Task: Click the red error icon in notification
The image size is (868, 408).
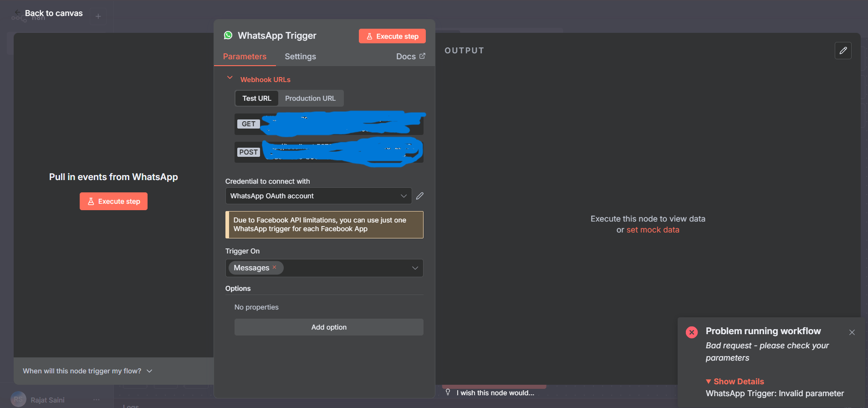Action: (x=691, y=332)
